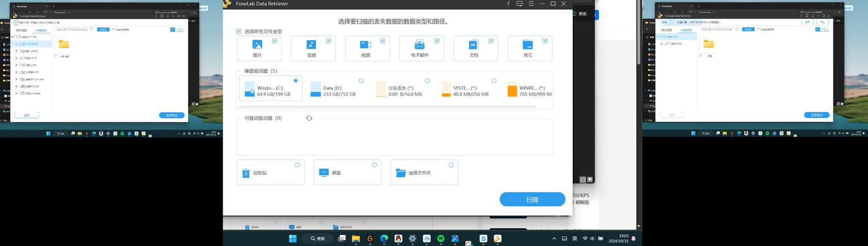
Task: Uncheck the 图片 checkbox
Action: [274, 41]
